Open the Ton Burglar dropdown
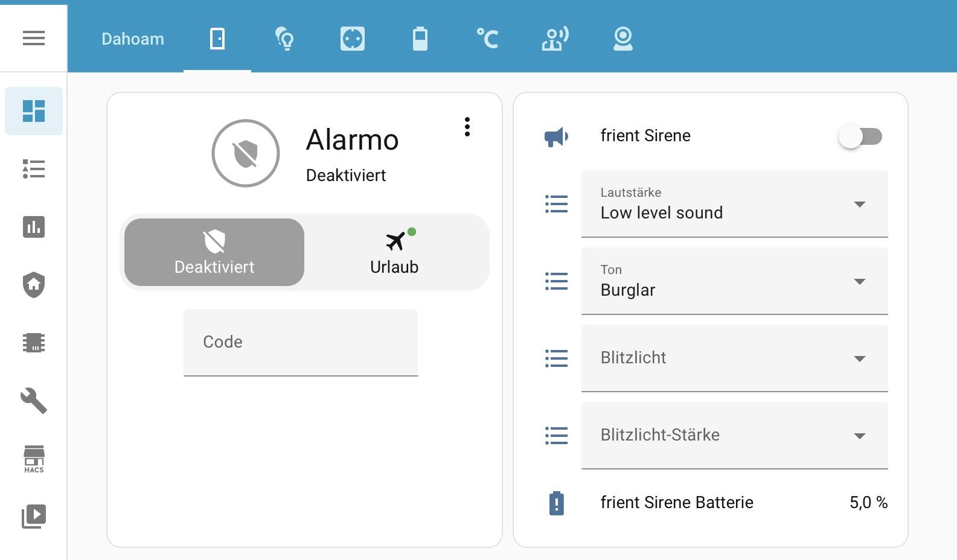The width and height of the screenshot is (957, 560). pos(734,281)
